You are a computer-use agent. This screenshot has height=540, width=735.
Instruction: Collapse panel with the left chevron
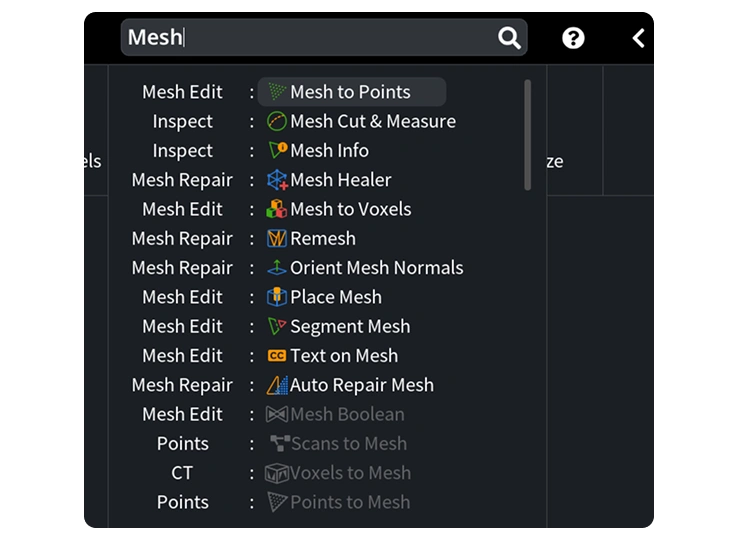[x=638, y=38]
